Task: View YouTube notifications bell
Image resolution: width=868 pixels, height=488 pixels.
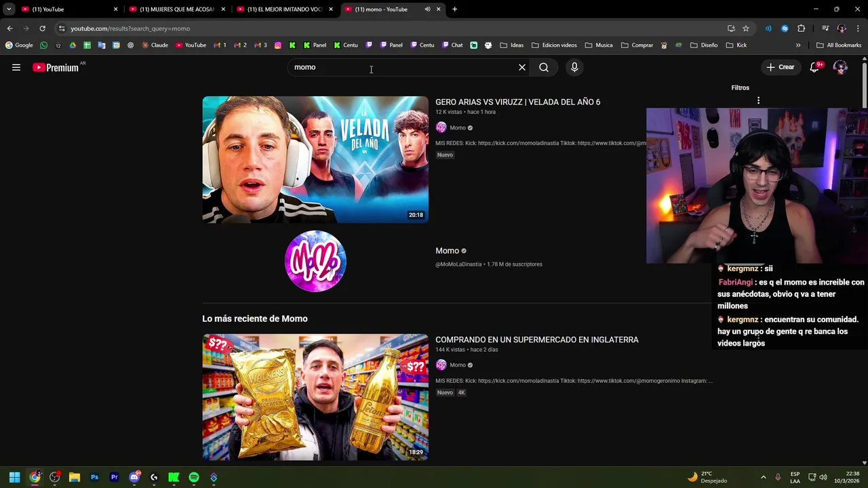Action: [x=815, y=67]
